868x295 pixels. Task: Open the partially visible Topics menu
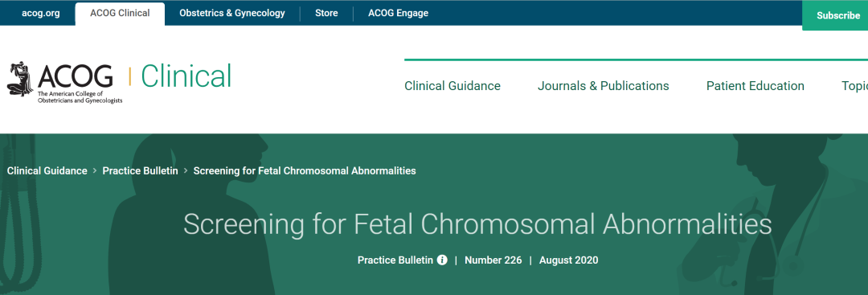tap(854, 86)
